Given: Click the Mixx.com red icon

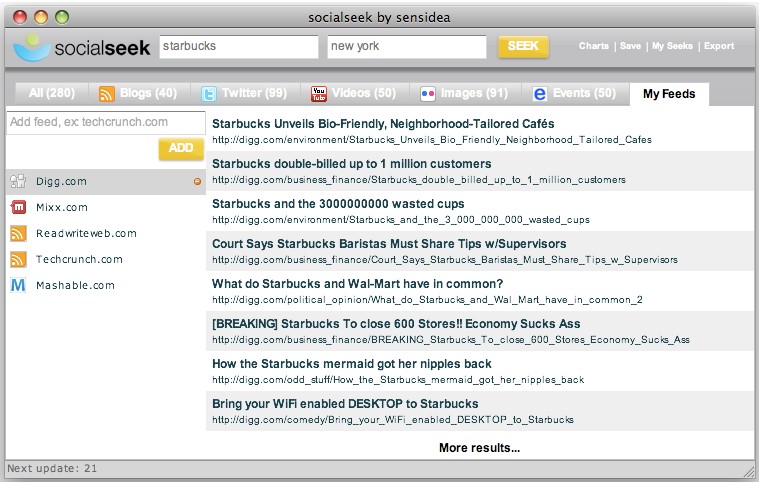Looking at the screenshot, I should pyautogui.click(x=18, y=207).
